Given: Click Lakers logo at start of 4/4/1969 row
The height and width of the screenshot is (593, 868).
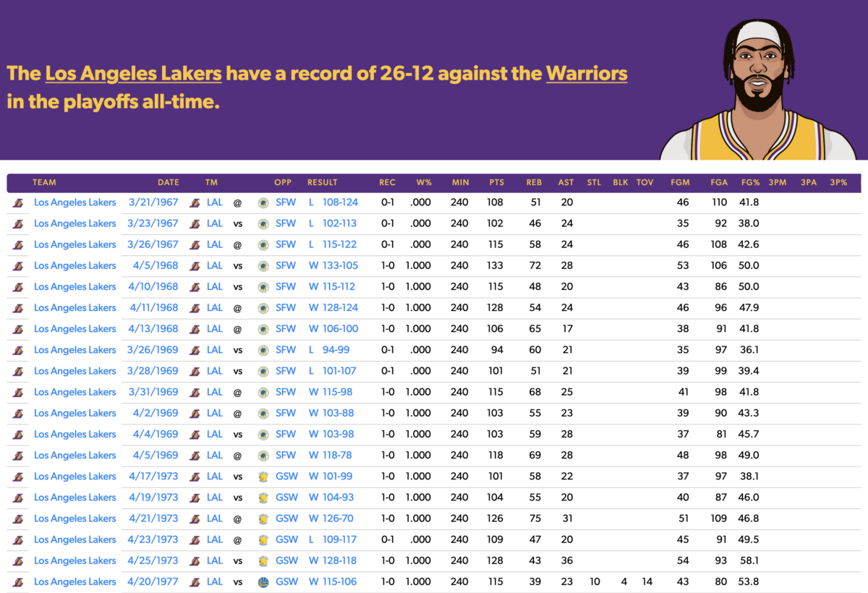Looking at the screenshot, I should click(x=18, y=435).
